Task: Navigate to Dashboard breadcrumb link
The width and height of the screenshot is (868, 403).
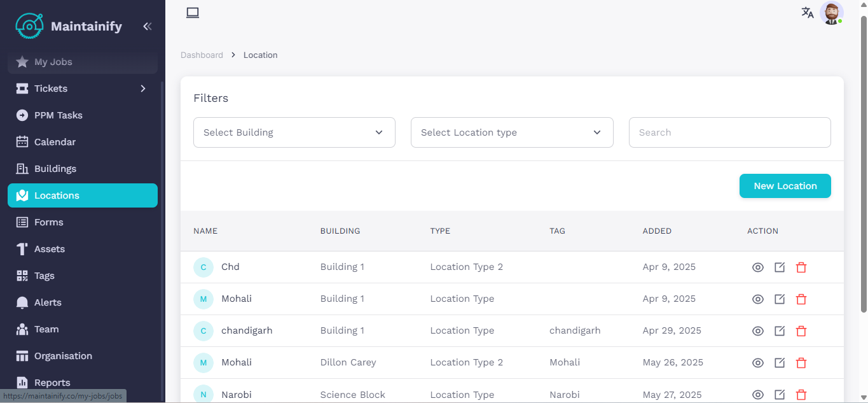Action: [202, 55]
